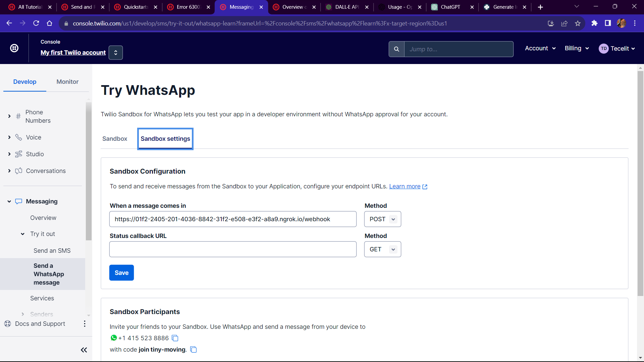Bookmark this page with star icon

pos(578,23)
